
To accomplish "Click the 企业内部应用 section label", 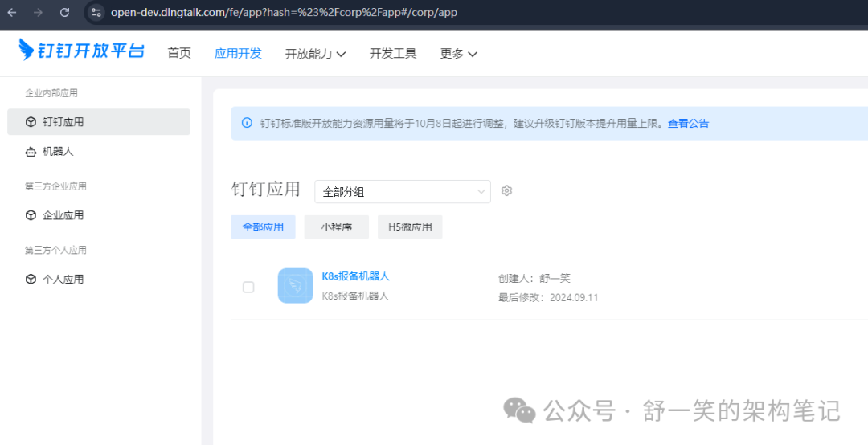I will point(51,93).
